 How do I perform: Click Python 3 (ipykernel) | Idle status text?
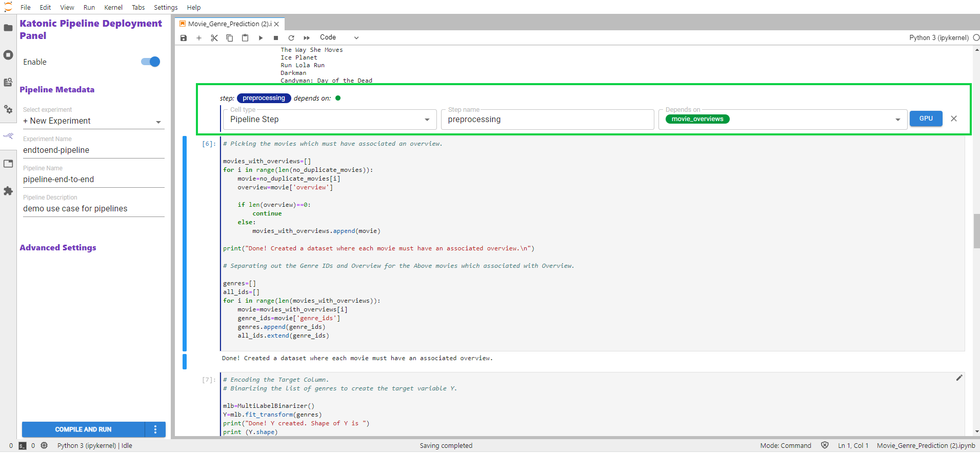pyautogui.click(x=95, y=446)
